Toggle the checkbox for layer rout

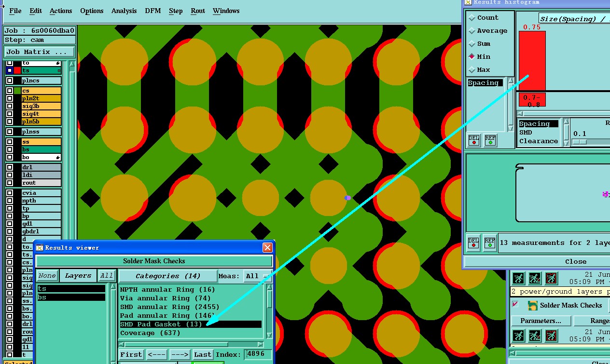pos(10,183)
